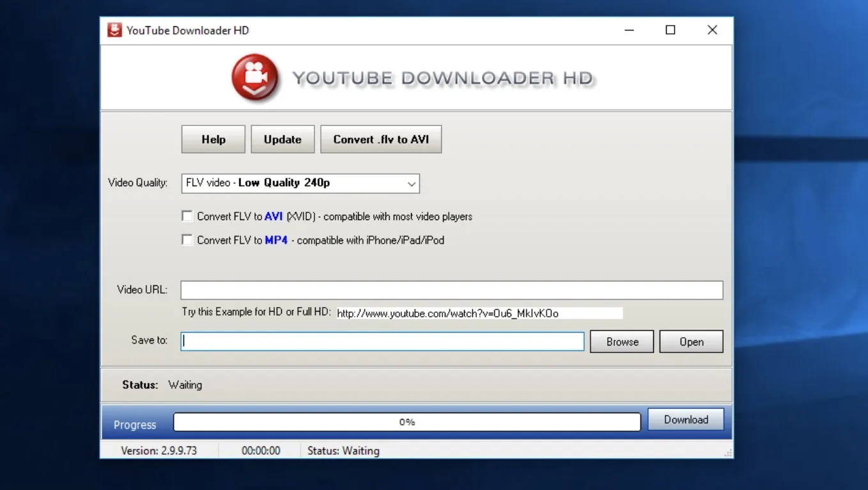The width and height of the screenshot is (868, 490).
Task: Click the red camera logo in the banner
Action: point(255,77)
